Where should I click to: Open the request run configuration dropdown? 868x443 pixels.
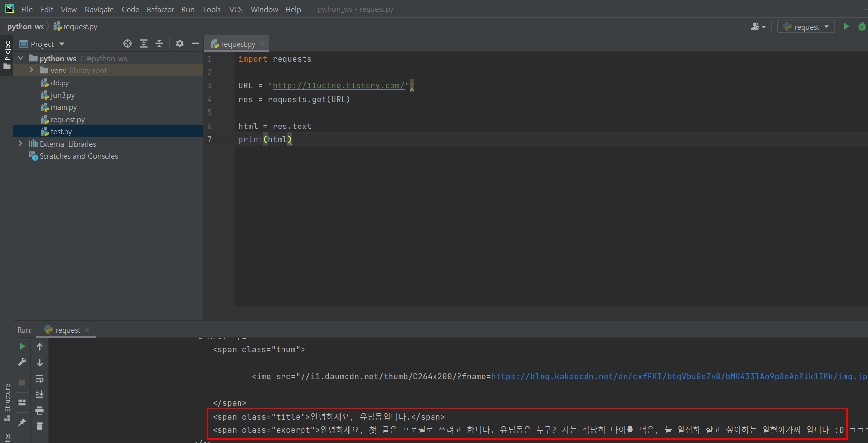(x=806, y=27)
